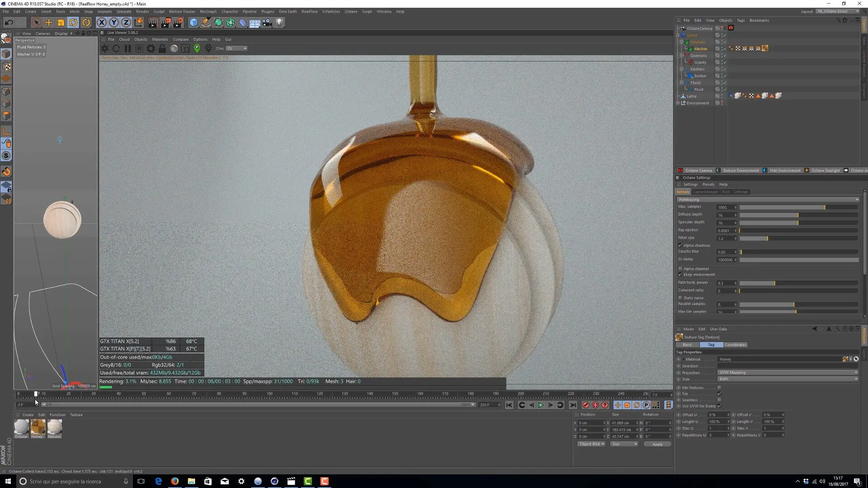The width and height of the screenshot is (868, 488).
Task: Adjust the Diffuse depth slider
Action: (x=799, y=215)
